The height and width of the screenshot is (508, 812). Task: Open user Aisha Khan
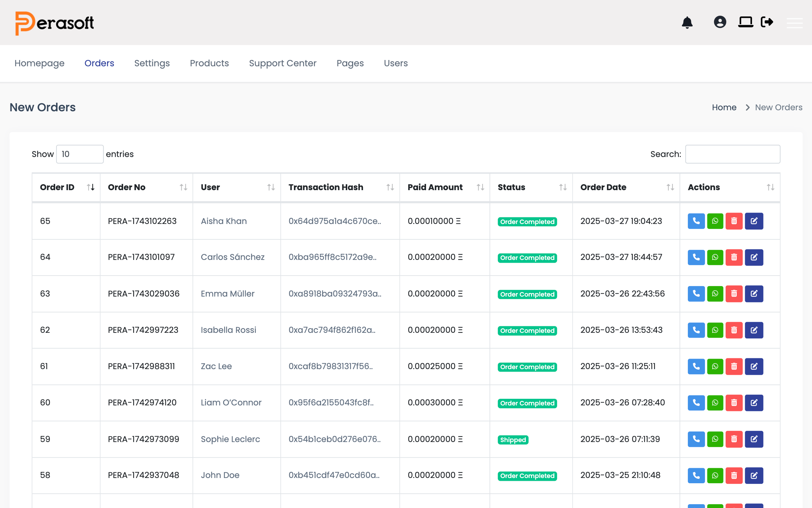tap(224, 221)
